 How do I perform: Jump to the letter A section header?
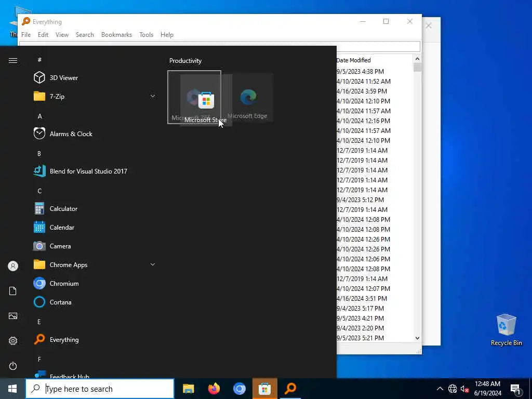pyautogui.click(x=39, y=116)
